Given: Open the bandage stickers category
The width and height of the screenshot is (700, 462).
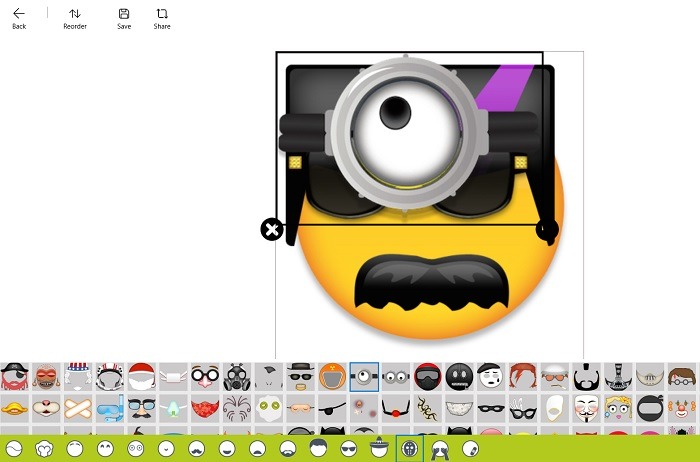Looking at the screenshot, I should [x=471, y=448].
